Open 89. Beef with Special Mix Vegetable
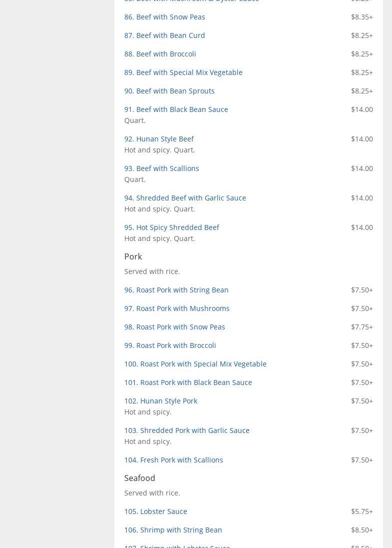Viewport: 392px width, 548px height. [x=183, y=72]
